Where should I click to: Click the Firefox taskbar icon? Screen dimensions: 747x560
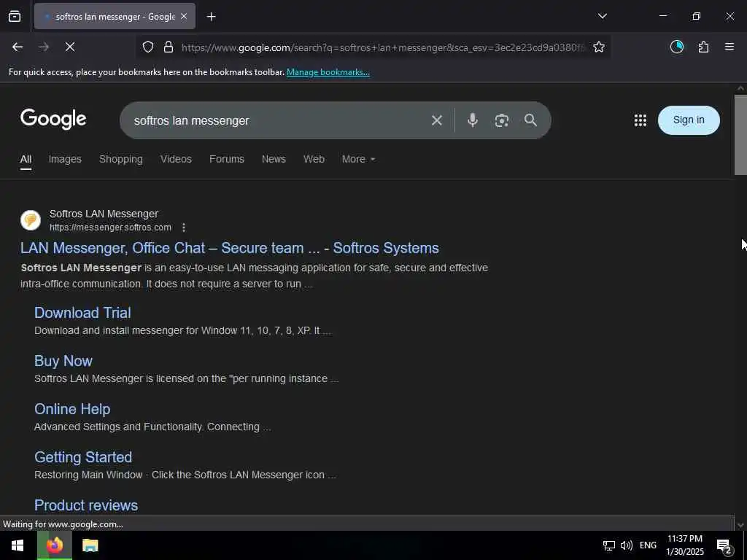54,545
